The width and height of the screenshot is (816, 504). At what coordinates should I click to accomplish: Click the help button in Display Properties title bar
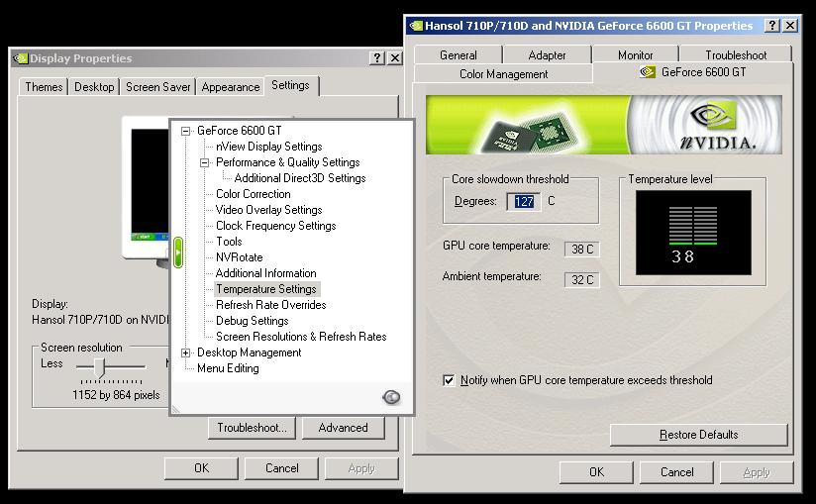(x=376, y=57)
